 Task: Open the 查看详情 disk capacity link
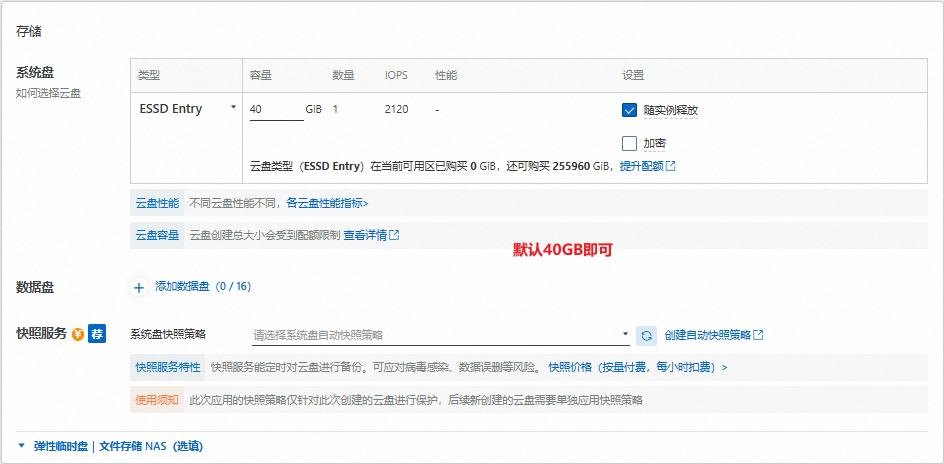click(365, 235)
